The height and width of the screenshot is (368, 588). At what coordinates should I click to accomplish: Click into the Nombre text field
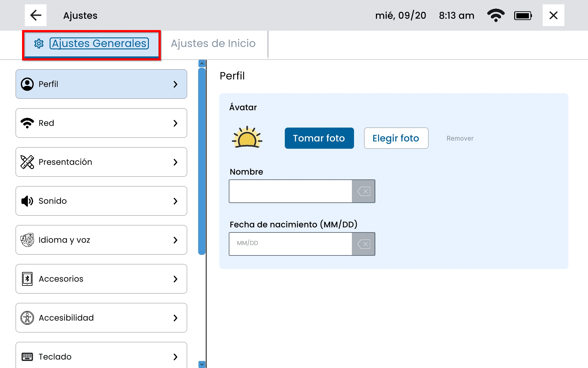click(290, 191)
